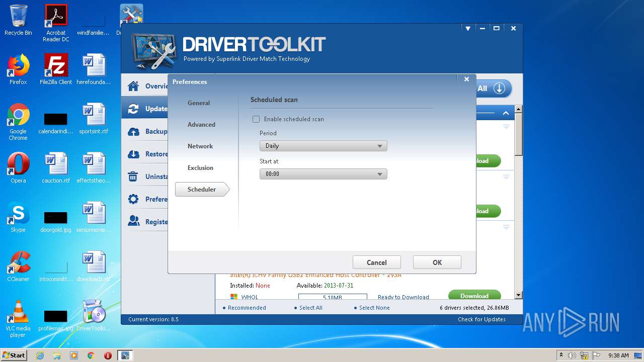
Task: Click Driver Toolkit taskbar button
Action: point(125,355)
